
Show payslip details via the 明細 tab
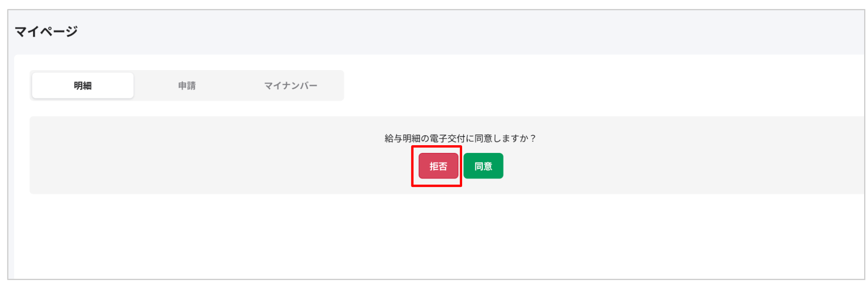tap(83, 85)
